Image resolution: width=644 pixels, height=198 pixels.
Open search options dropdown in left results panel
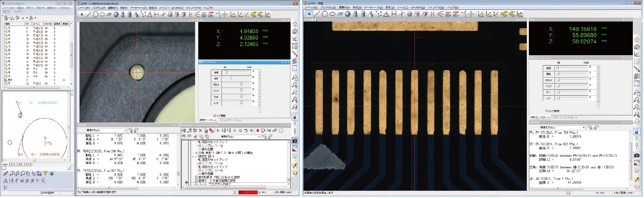125,130
